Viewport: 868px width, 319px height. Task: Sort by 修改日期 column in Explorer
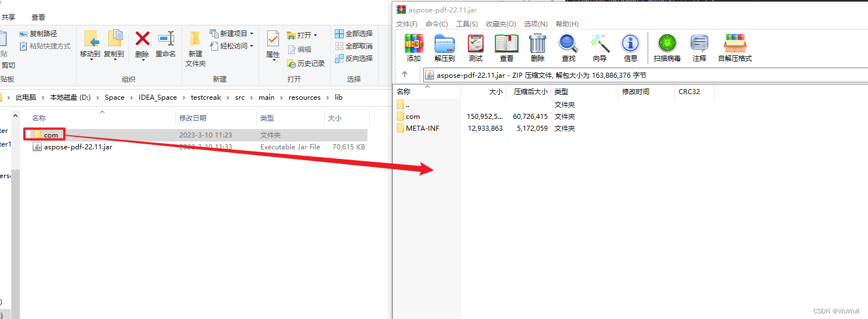coord(193,118)
